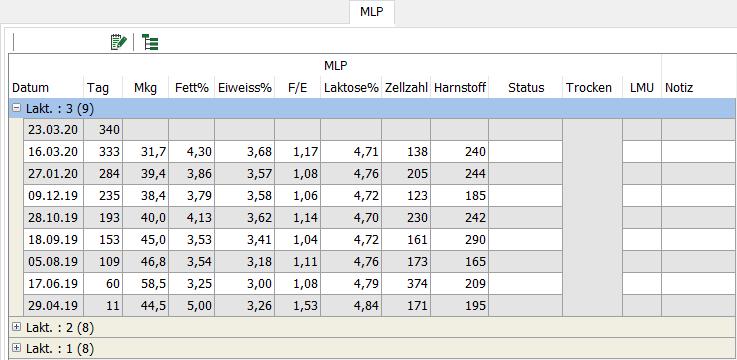Click the Mkg column header
The image size is (737, 360).
[145, 88]
